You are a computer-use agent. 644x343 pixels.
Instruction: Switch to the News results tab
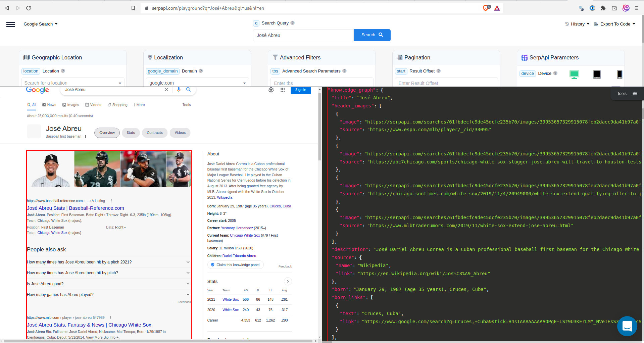49,105
